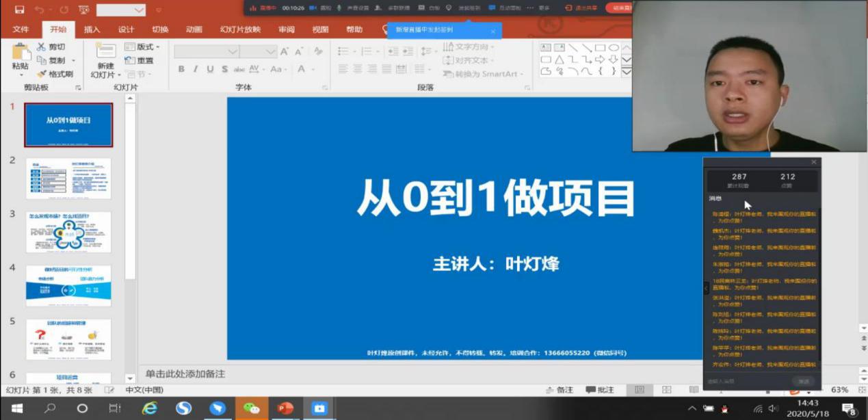This screenshot has width=868, height=420.
Task: Center-align text in the paragraph group
Action: point(356,69)
